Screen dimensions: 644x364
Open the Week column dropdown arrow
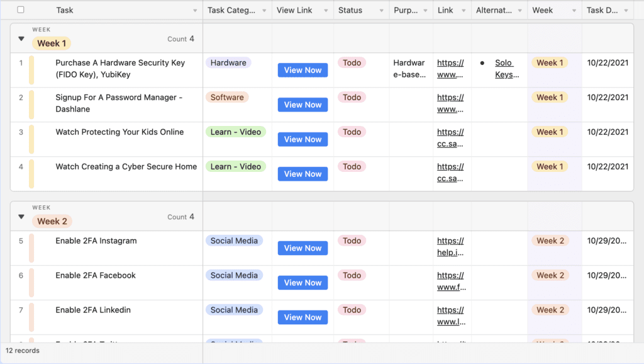pos(574,11)
